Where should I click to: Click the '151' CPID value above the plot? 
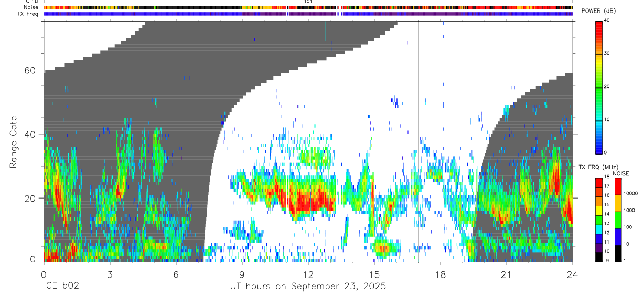pyautogui.click(x=308, y=2)
